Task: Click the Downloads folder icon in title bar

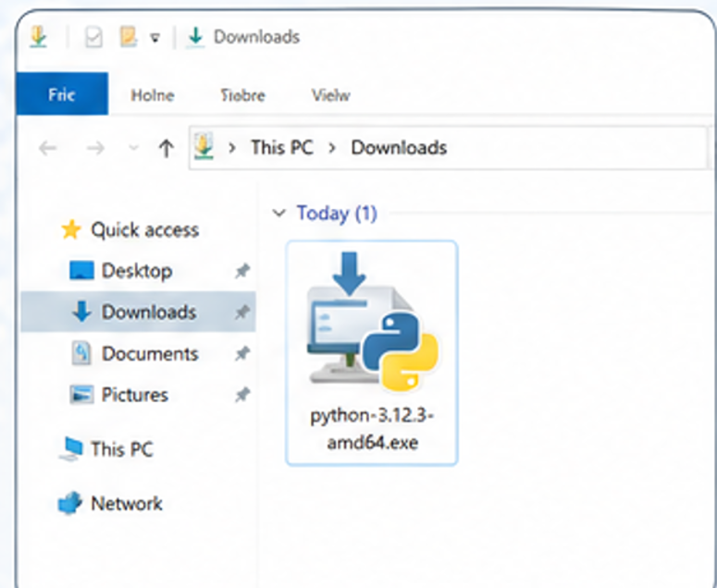Action: click(39, 37)
